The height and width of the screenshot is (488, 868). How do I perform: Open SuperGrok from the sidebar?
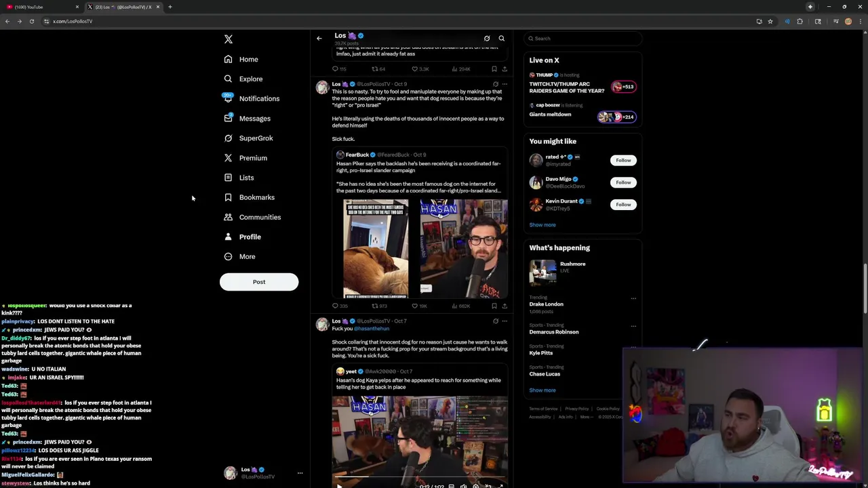pyautogui.click(x=249, y=138)
